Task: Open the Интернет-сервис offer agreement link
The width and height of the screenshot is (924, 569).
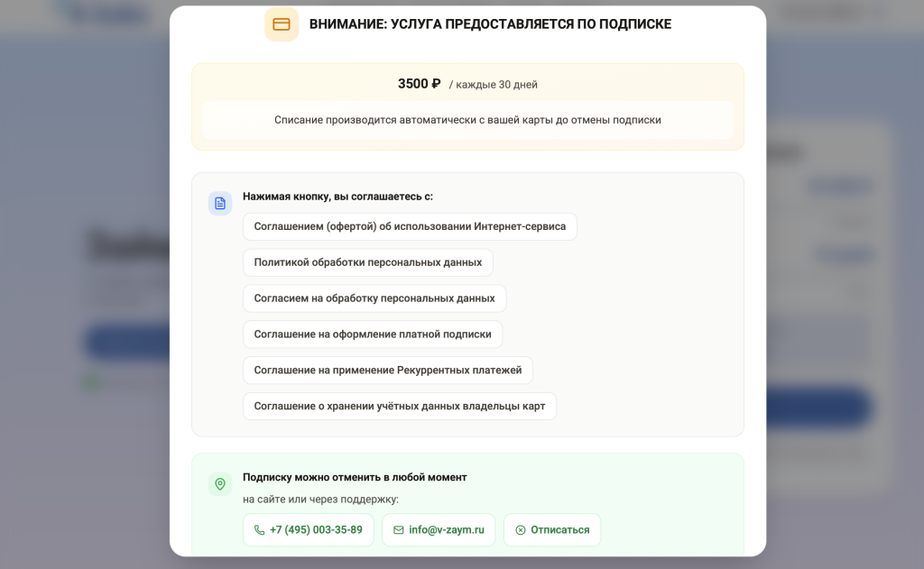Action: click(x=410, y=226)
